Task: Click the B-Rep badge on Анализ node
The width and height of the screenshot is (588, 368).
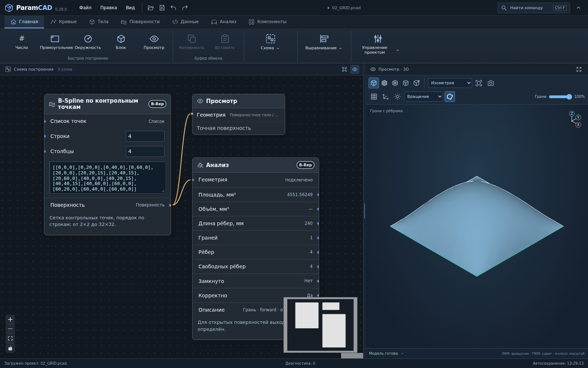Action: (305, 165)
